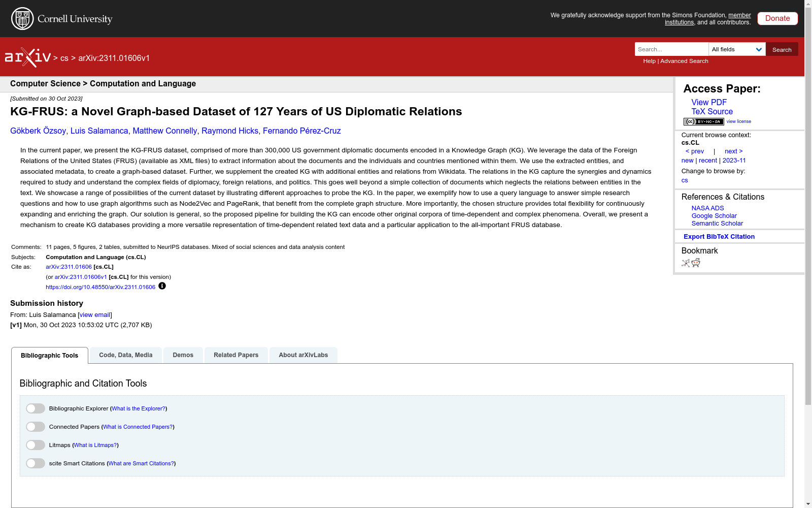Open the Help link
This screenshot has width=812, height=508.
[649, 61]
